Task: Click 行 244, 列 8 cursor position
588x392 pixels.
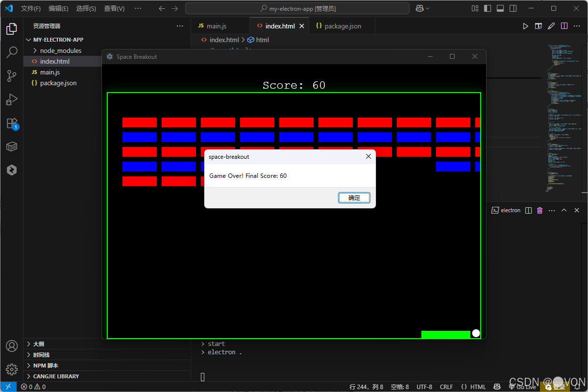Action: coord(367,387)
